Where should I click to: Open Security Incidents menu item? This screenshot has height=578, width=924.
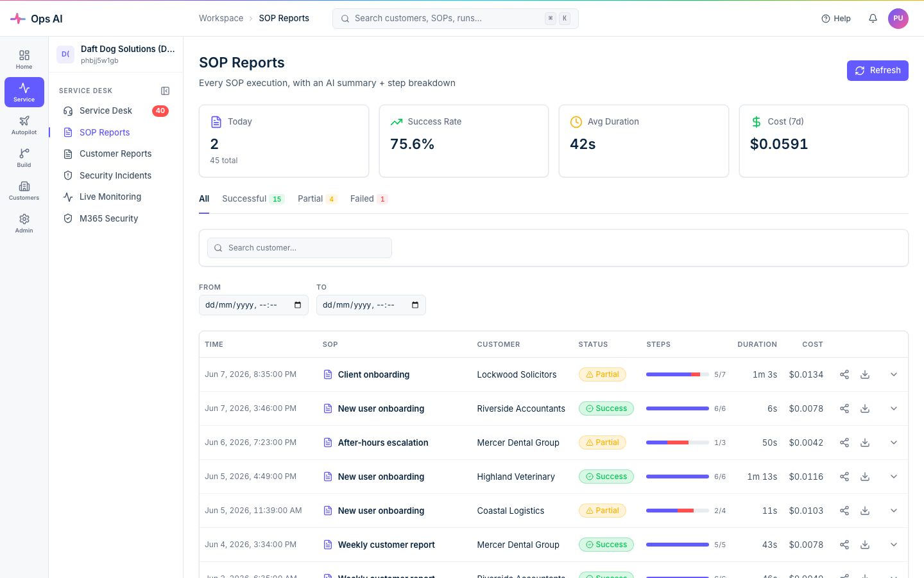click(116, 175)
